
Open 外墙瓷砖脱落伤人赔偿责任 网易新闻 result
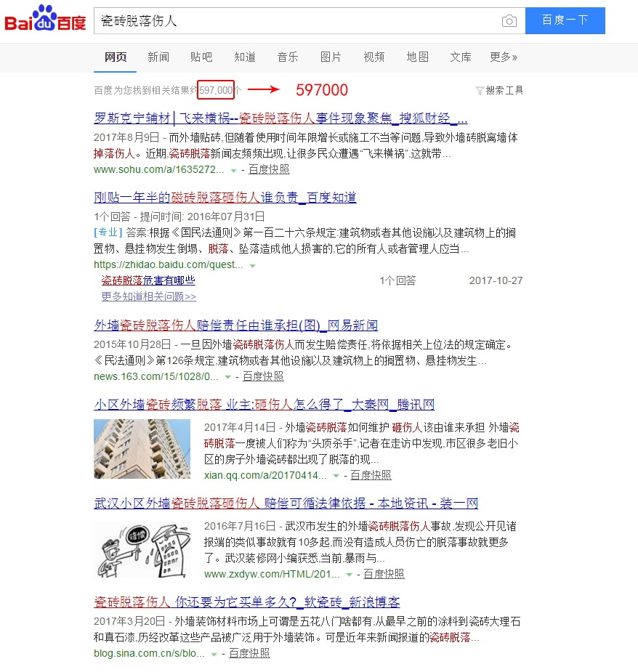(x=236, y=325)
